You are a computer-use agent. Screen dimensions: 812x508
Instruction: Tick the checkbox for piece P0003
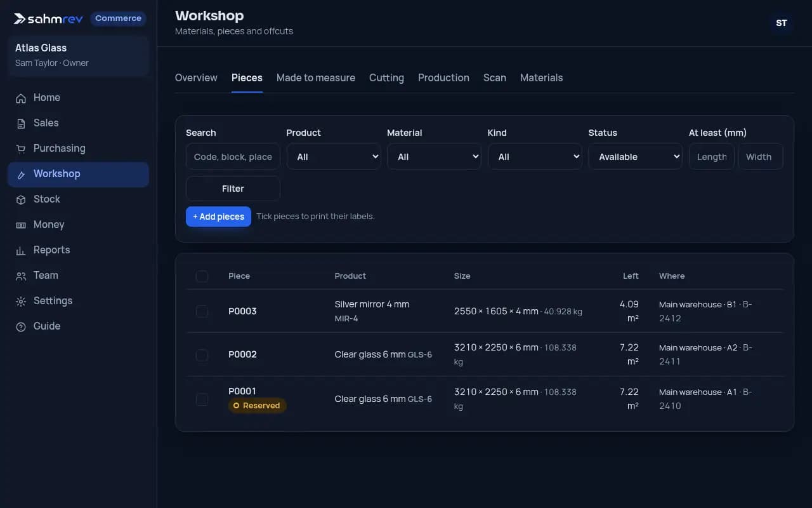(202, 311)
